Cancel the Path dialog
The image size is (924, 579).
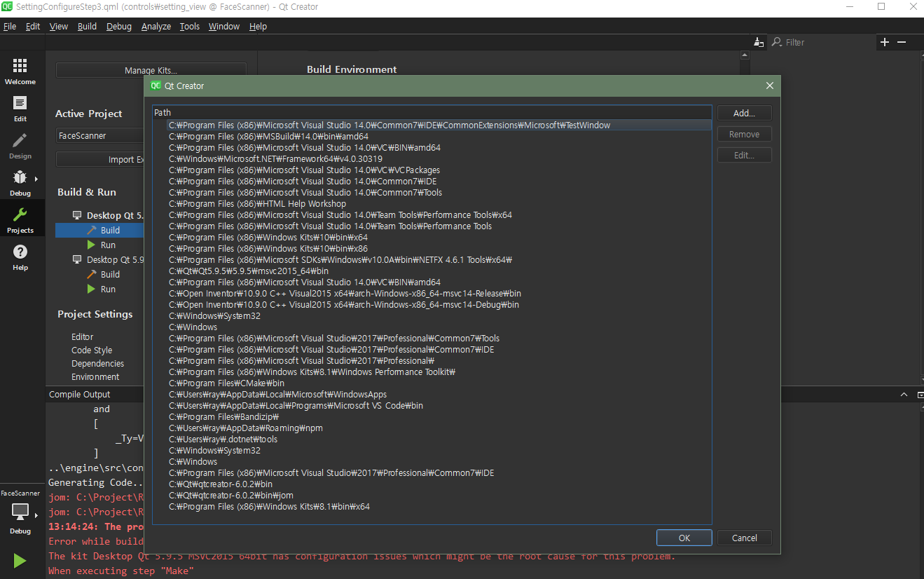coord(744,538)
